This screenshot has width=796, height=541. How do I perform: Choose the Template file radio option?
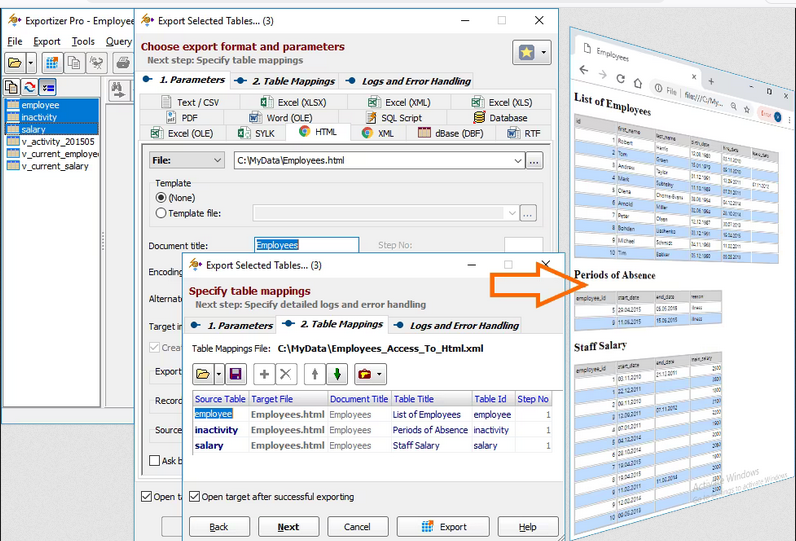click(161, 213)
